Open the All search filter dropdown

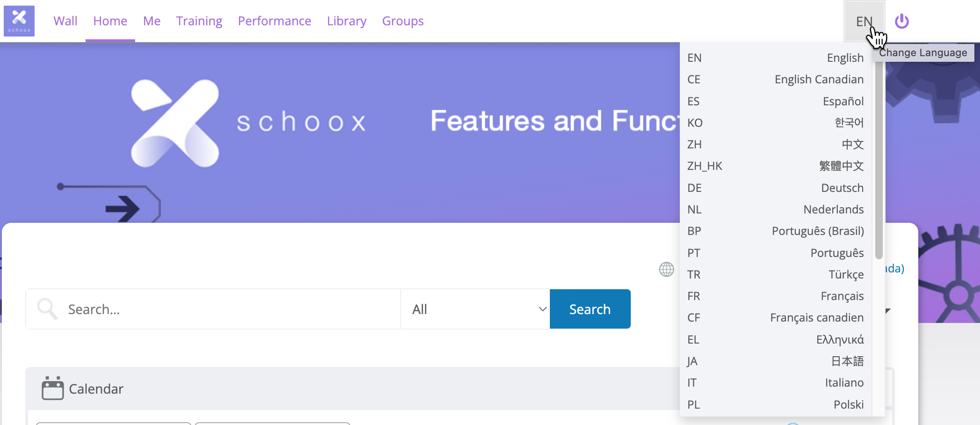coord(475,309)
